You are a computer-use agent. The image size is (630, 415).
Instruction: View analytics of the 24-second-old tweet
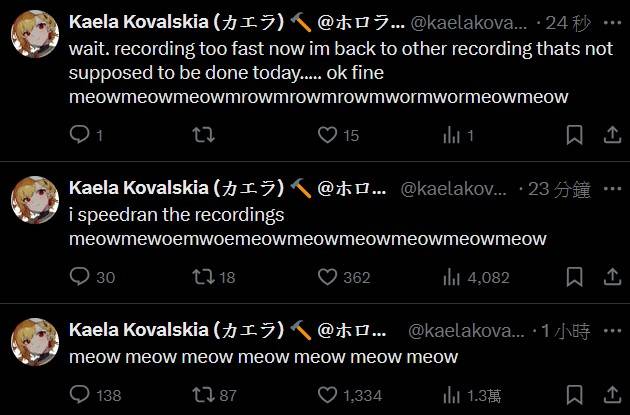coord(451,135)
